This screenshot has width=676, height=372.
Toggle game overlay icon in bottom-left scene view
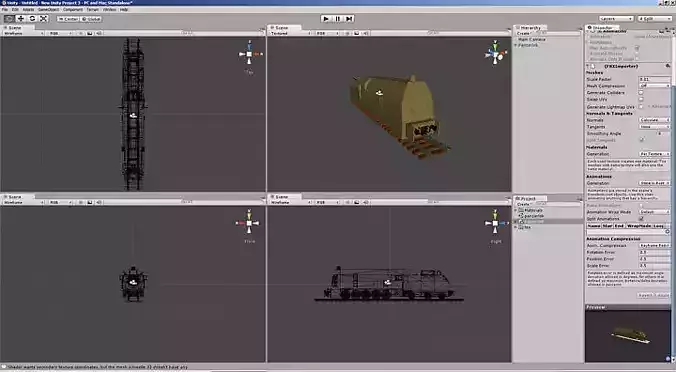click(90, 202)
